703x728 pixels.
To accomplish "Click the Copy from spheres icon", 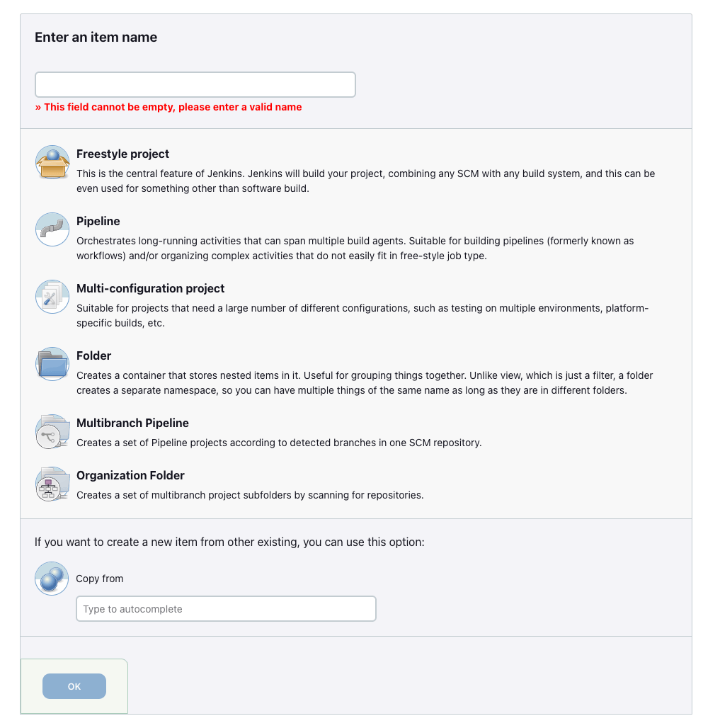I will [52, 579].
